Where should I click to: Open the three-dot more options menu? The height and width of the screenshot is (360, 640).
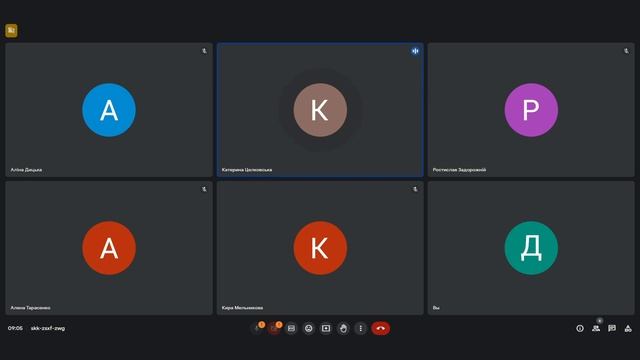click(360, 328)
